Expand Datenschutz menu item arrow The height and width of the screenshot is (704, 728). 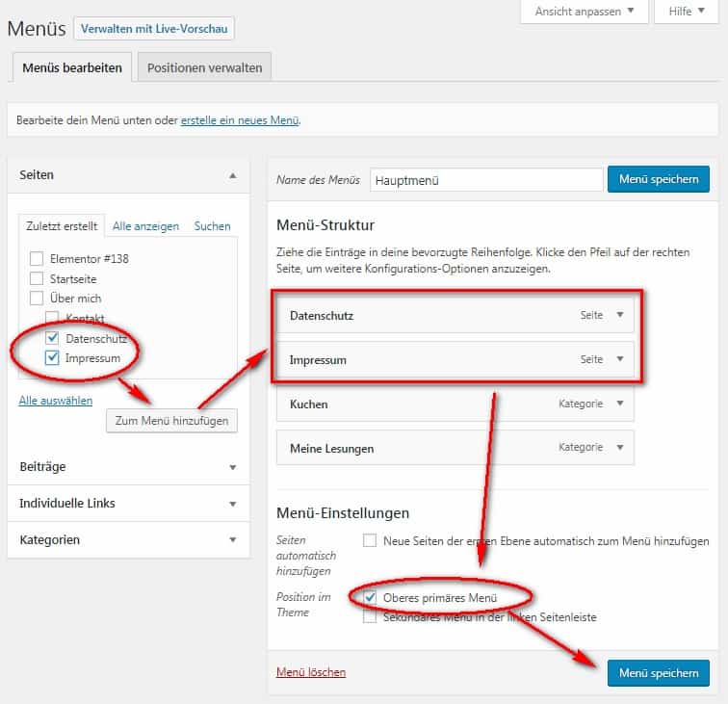620,315
